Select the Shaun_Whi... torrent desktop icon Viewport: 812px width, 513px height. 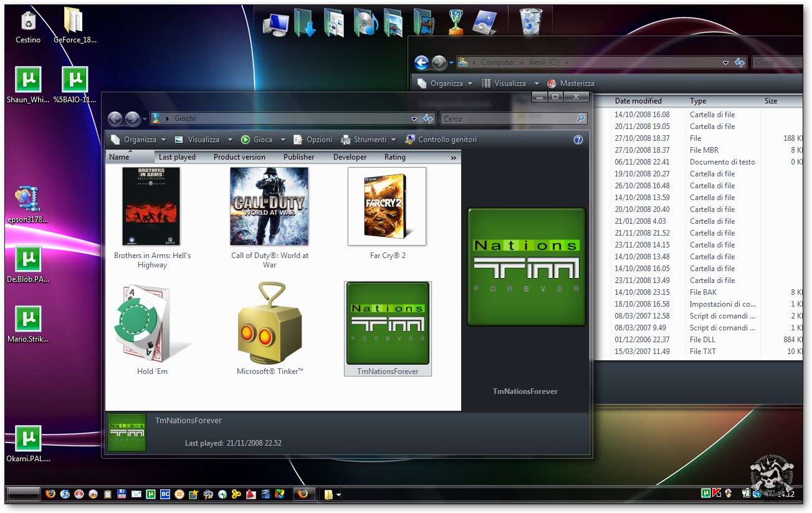pos(28,85)
